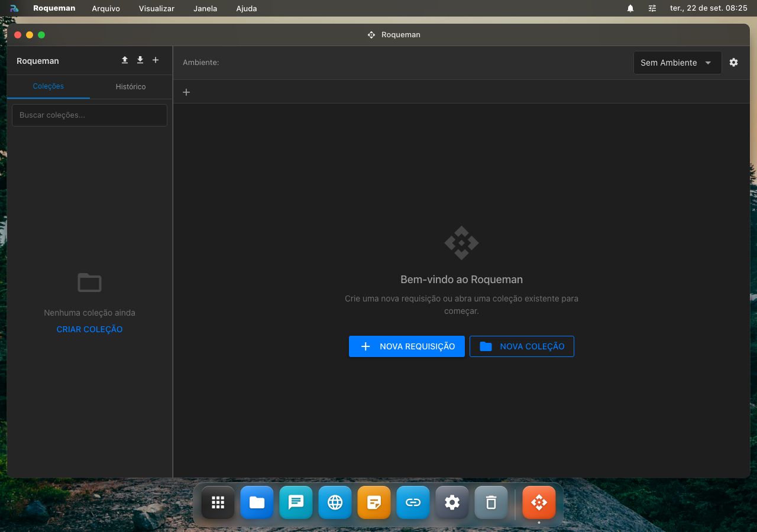Click the NOVA COLEÇÃO button
Viewport: 757px width, 532px height.
click(522, 346)
